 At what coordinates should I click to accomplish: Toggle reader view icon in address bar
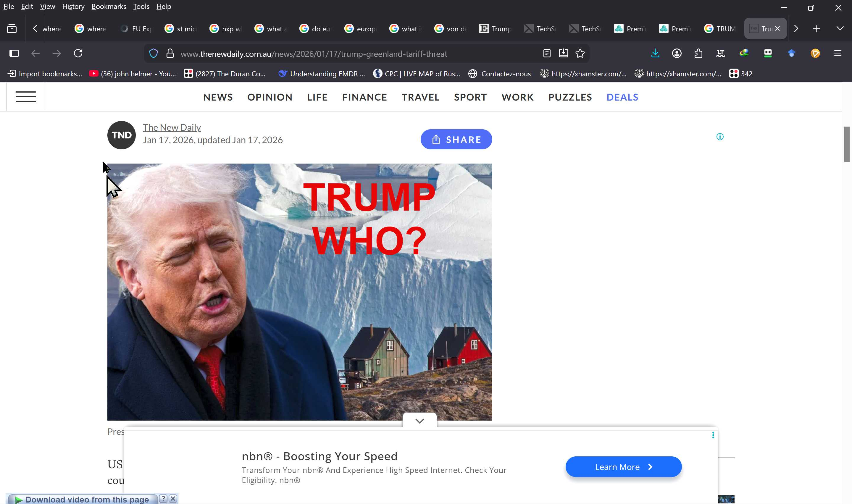[x=547, y=53]
